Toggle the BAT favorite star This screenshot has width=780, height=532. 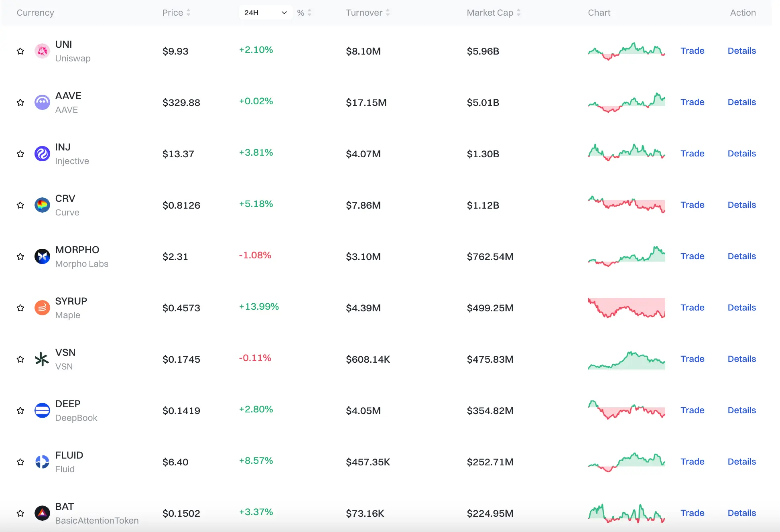20,513
